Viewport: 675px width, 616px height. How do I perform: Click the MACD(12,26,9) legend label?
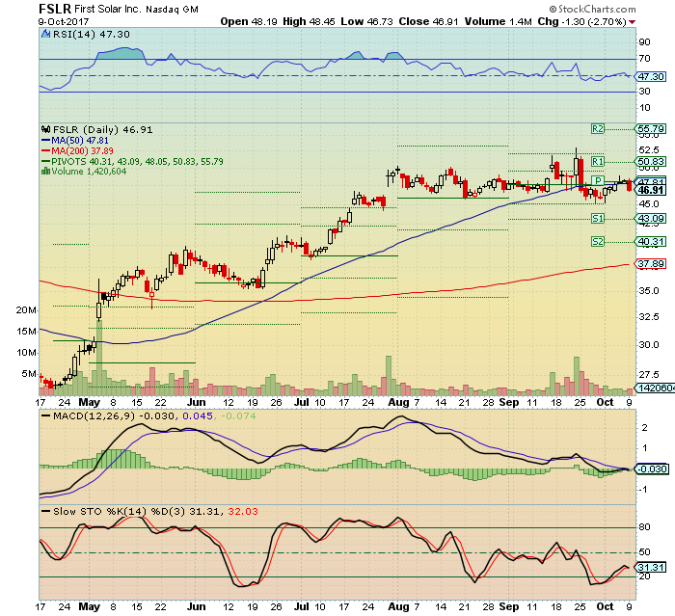(94, 415)
